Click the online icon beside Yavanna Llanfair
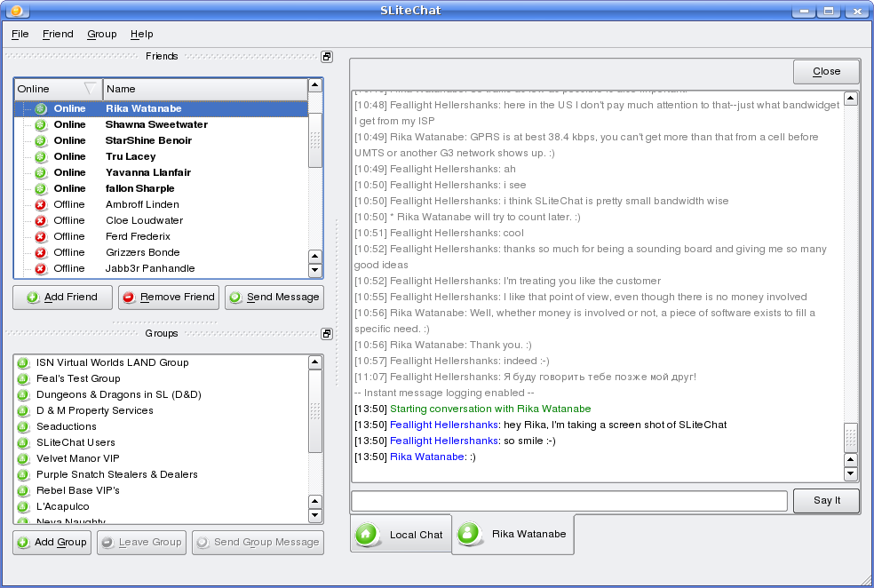Viewport: 874px width, 588px height. point(41,173)
